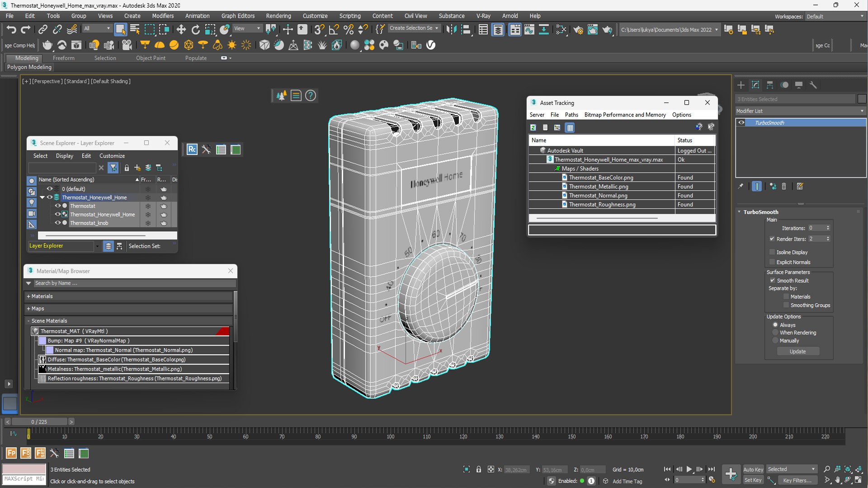Open the Customize menu in Scene Explorer
This screenshot has height=488, width=868.
tap(112, 156)
